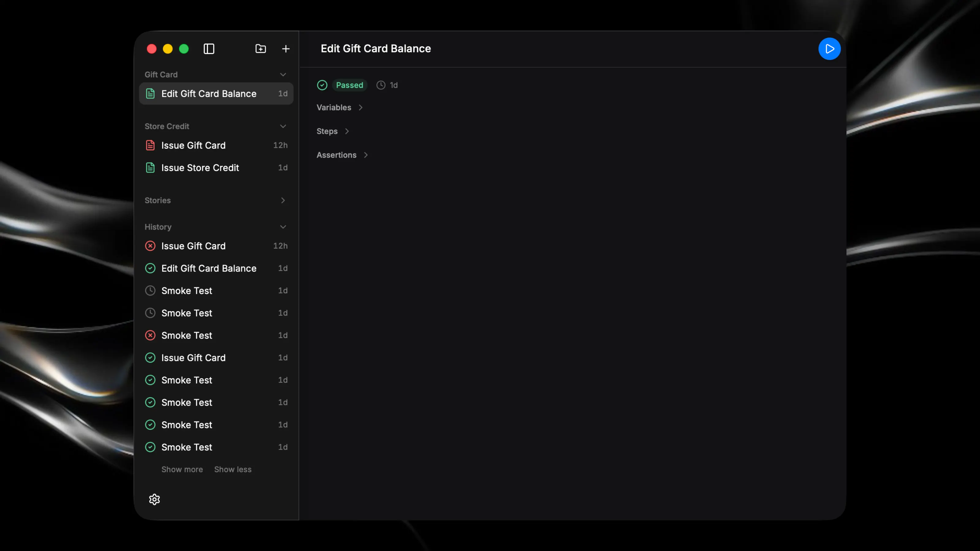Click Show more in History

pyautogui.click(x=182, y=470)
